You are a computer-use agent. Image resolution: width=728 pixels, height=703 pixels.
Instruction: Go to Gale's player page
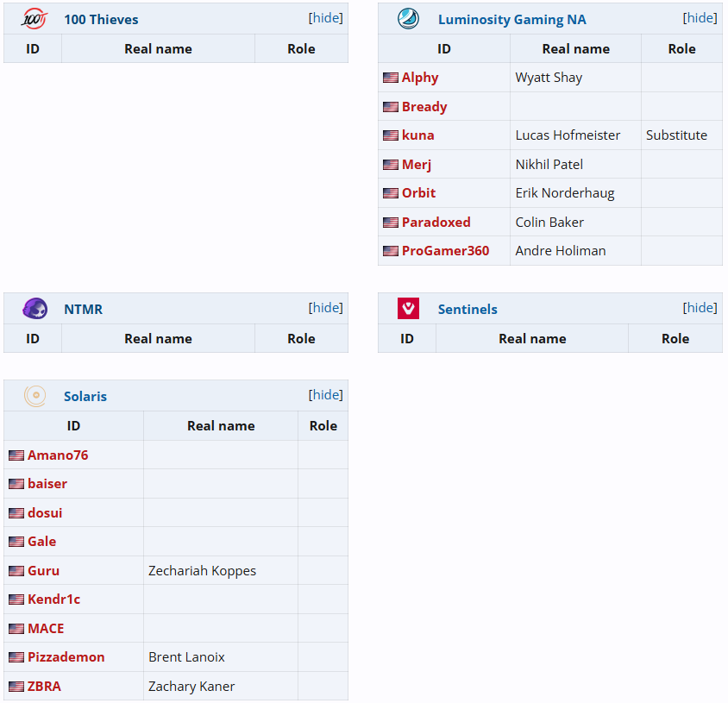click(x=41, y=542)
